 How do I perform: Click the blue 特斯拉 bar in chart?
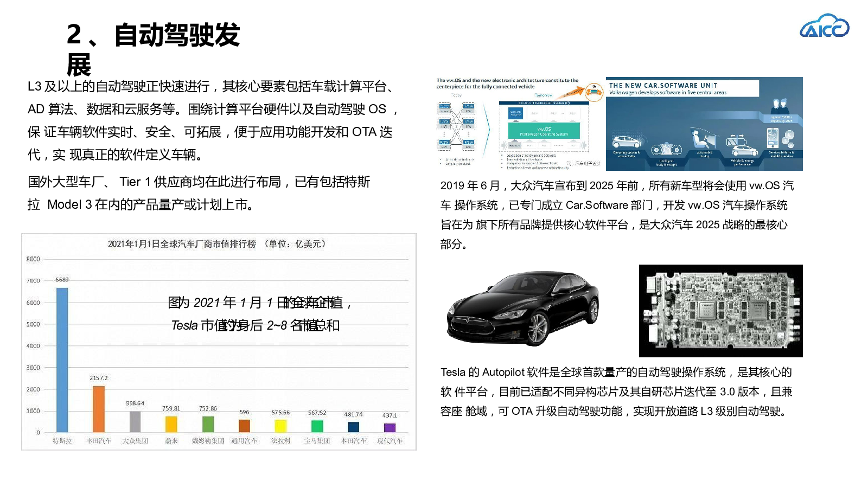coord(62,360)
